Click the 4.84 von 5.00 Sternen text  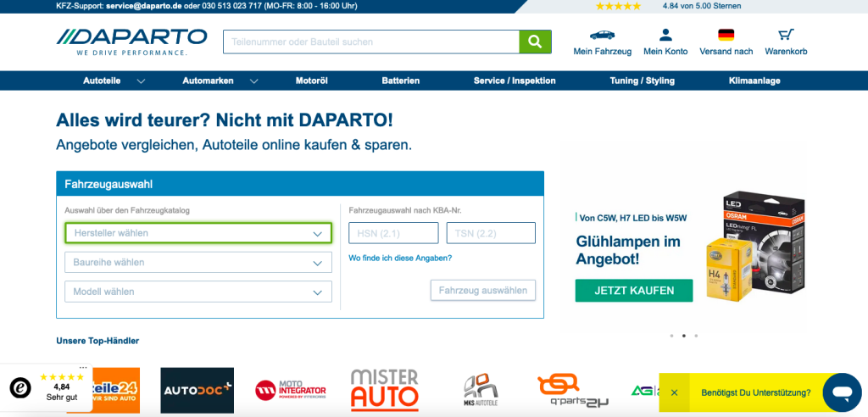pyautogui.click(x=701, y=6)
